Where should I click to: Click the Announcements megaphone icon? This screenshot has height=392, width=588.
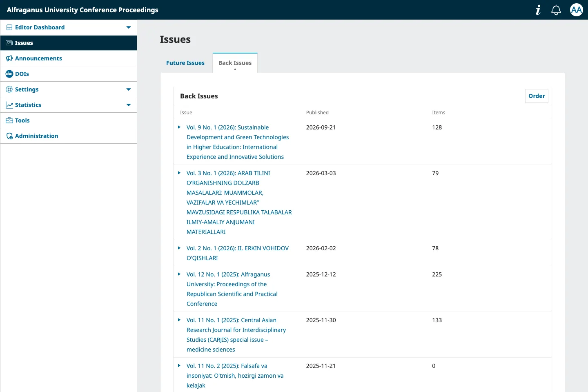pyautogui.click(x=9, y=58)
